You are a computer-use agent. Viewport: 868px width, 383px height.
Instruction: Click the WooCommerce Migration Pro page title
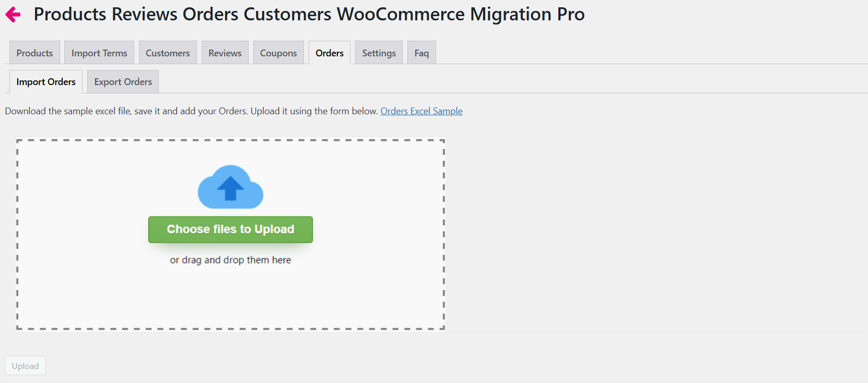[x=309, y=14]
